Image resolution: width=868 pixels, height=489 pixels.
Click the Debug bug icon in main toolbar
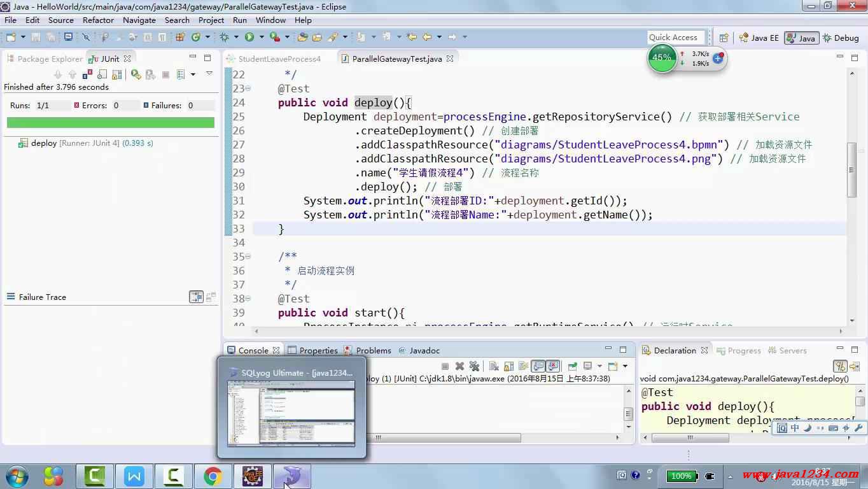tap(223, 37)
